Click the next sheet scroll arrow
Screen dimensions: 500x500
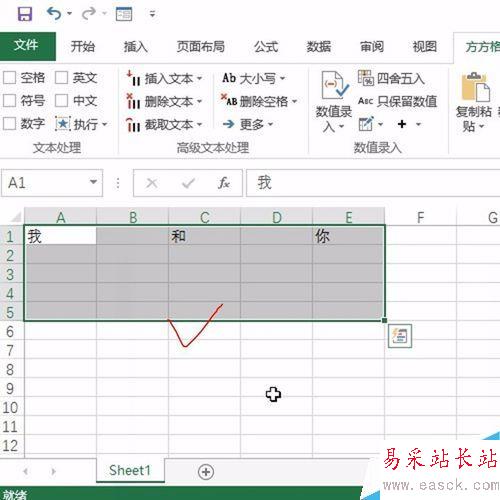[x=53, y=471]
